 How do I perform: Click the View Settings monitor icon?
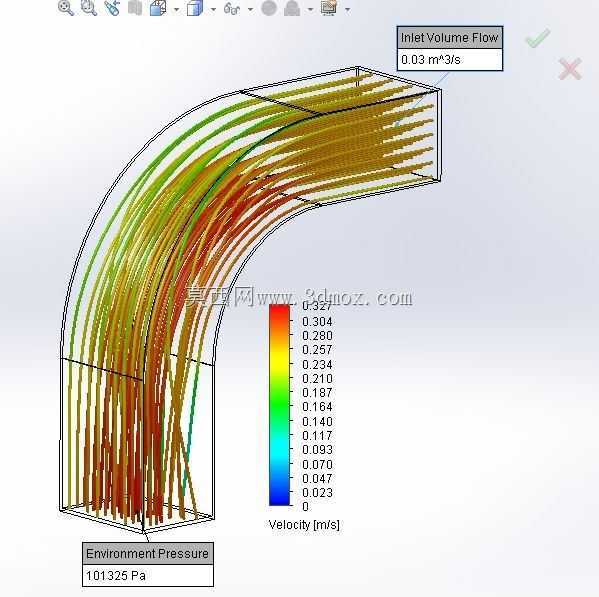329,8
